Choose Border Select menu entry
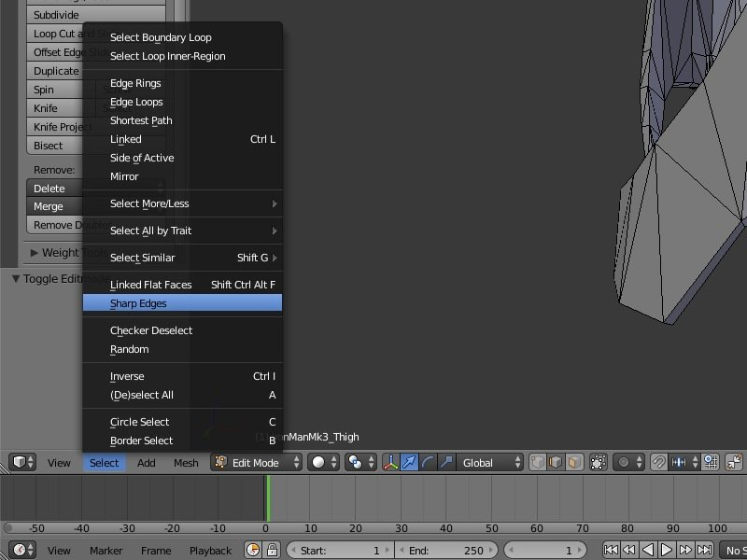The width and height of the screenshot is (747, 560). coord(182,441)
